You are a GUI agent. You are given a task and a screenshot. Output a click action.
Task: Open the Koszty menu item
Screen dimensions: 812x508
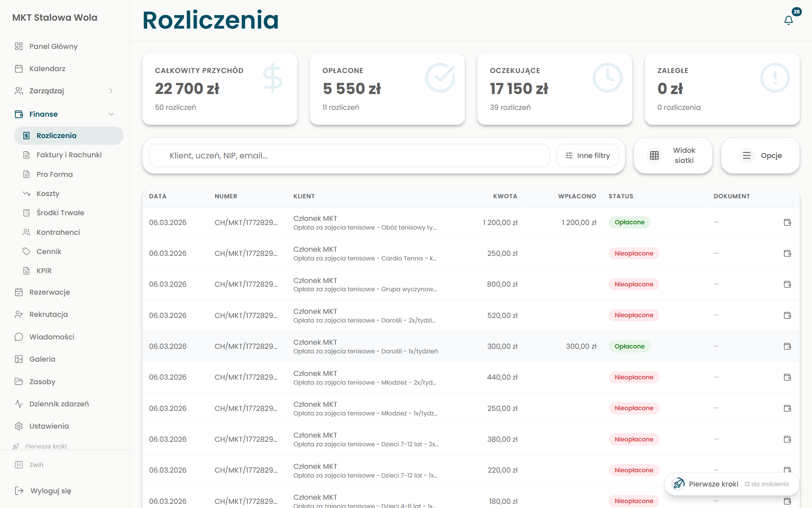point(48,193)
